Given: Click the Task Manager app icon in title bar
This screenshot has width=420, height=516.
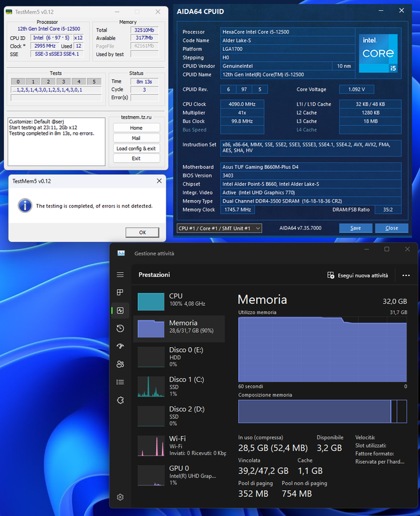Looking at the screenshot, I should pos(121,253).
